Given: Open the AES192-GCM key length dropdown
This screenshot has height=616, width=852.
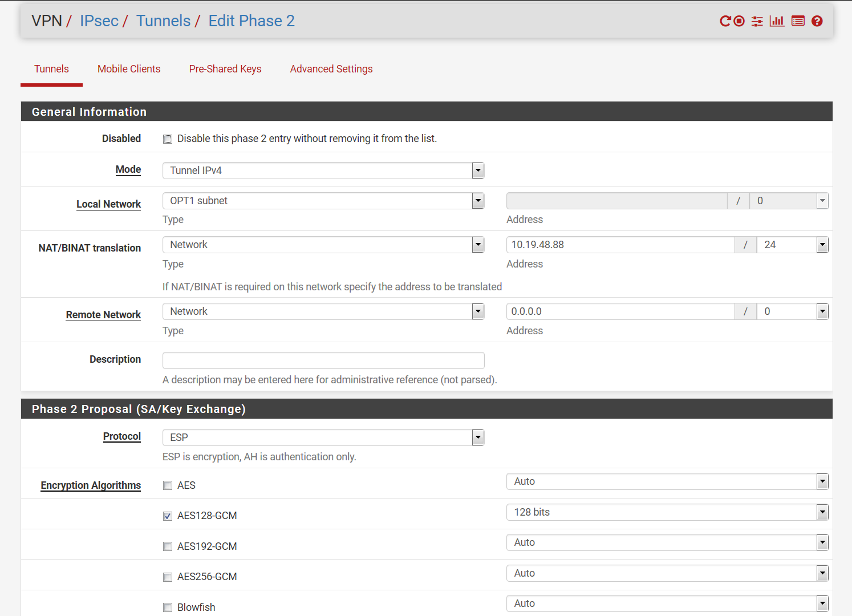Looking at the screenshot, I should pos(667,542).
